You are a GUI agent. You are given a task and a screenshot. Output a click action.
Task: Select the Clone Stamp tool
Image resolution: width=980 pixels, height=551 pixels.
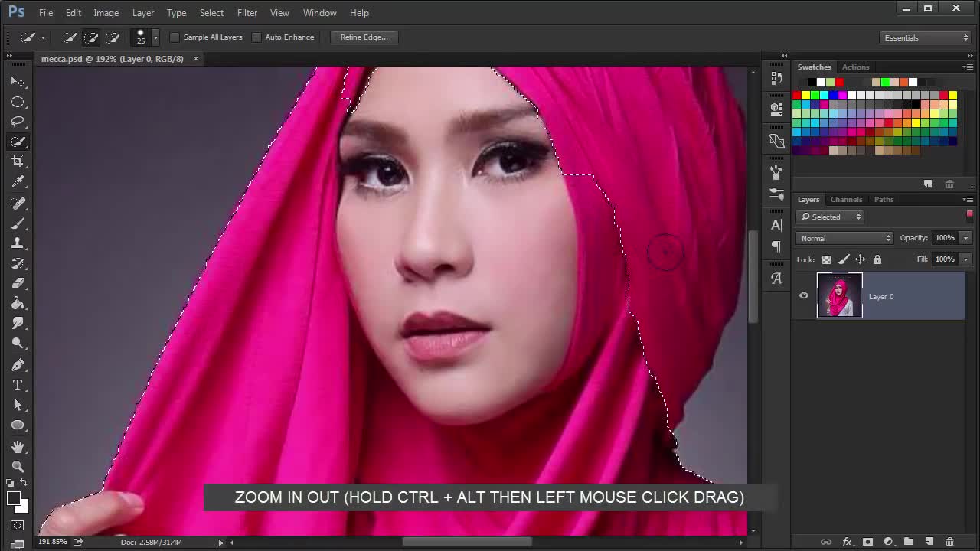click(x=18, y=243)
